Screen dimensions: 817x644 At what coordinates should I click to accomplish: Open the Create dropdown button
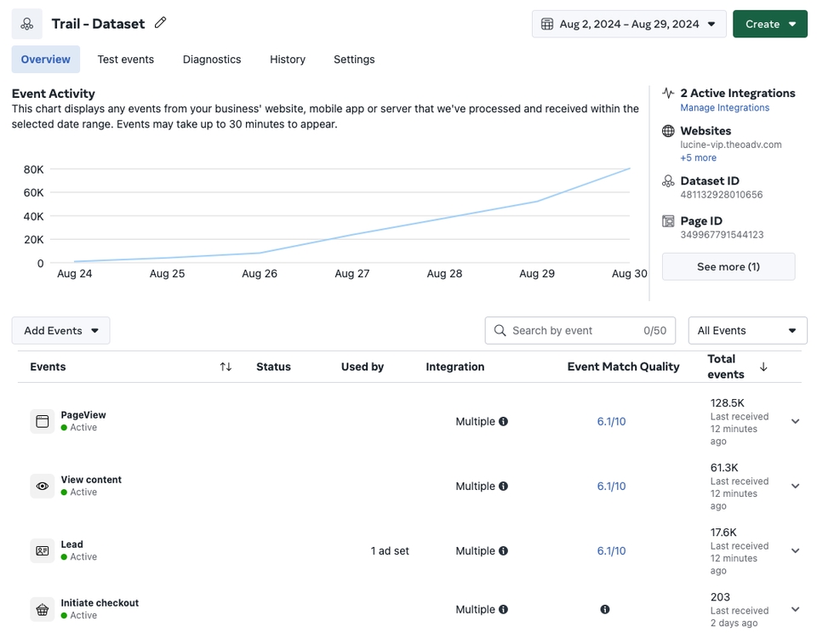[x=770, y=24]
